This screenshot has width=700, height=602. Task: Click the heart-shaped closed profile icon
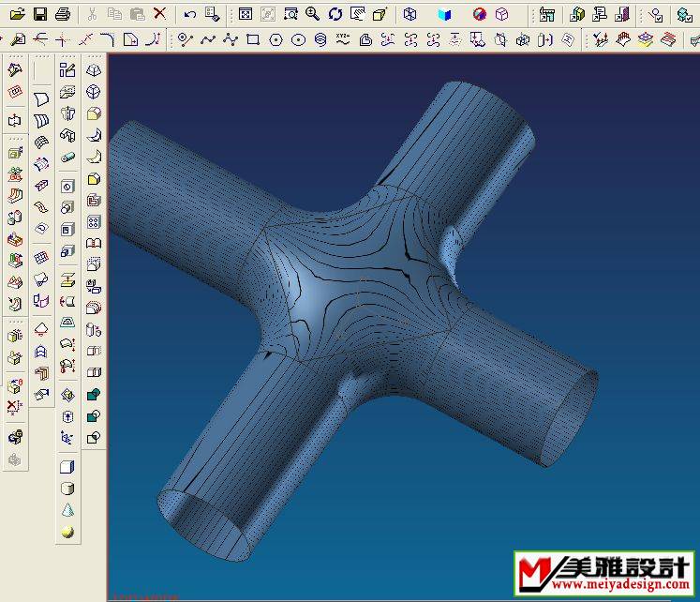click(x=365, y=40)
